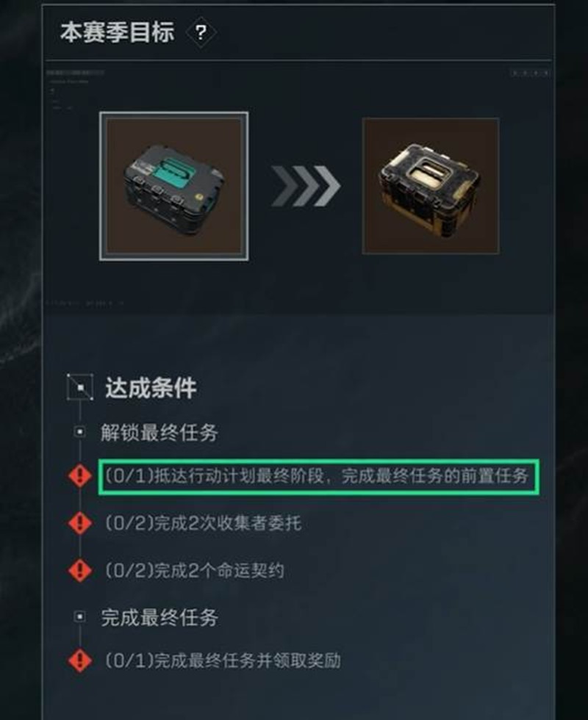Toggle the square marker beside 完成最终任务
The height and width of the screenshot is (720, 588).
pyautogui.click(x=80, y=616)
